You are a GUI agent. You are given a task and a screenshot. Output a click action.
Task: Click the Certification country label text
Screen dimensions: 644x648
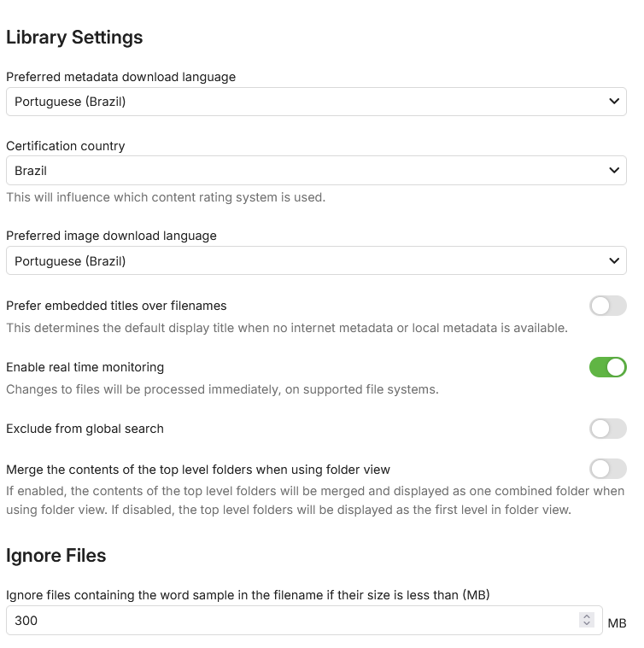click(x=66, y=146)
